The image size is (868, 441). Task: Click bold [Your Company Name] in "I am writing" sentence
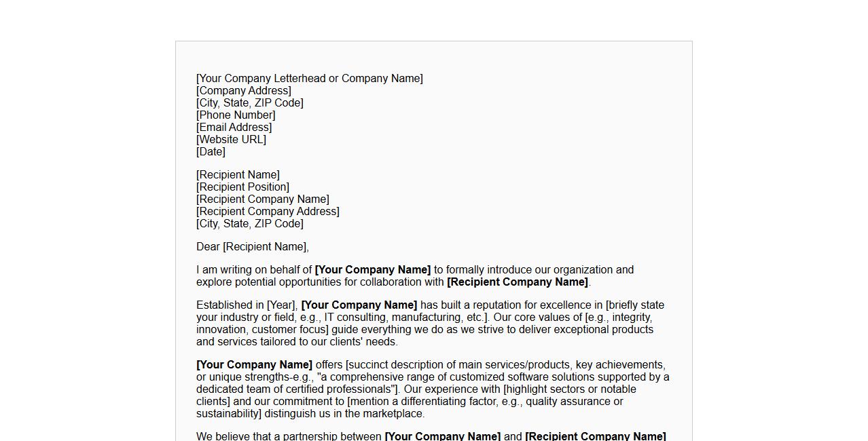372,270
